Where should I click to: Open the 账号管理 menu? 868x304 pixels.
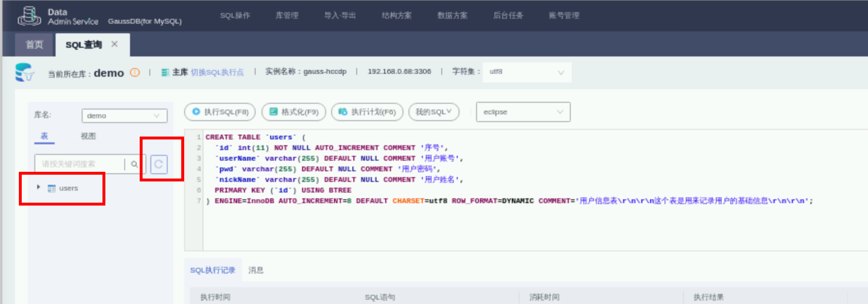click(x=564, y=15)
